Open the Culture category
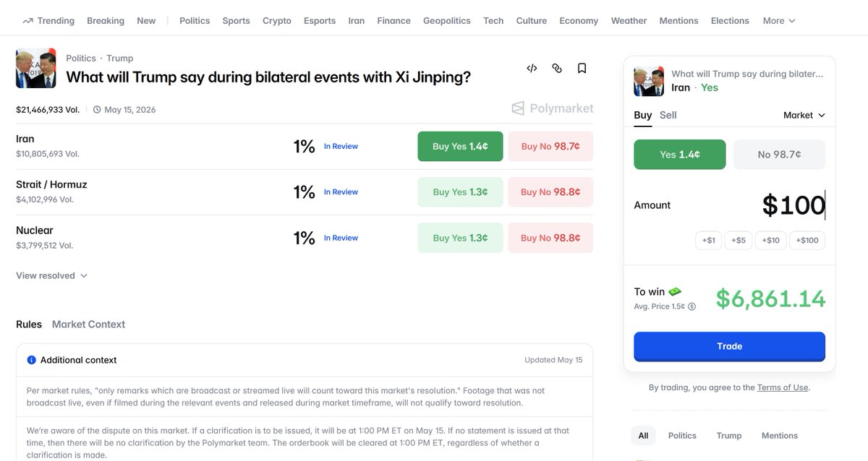The width and height of the screenshot is (868, 461). [x=532, y=21]
